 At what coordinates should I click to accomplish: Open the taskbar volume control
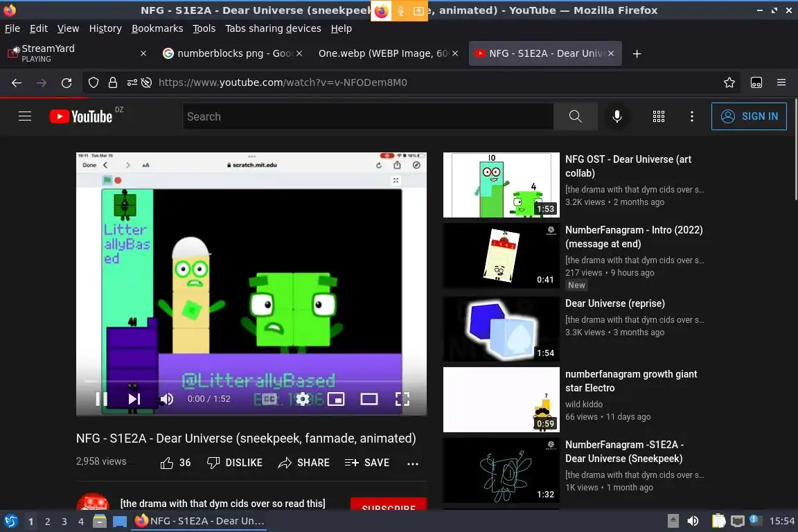click(693, 521)
